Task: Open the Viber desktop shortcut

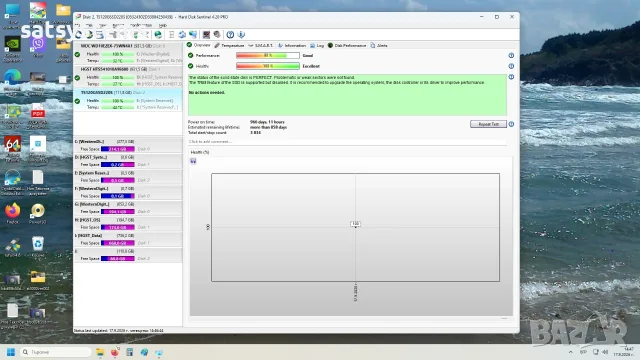Action: pyautogui.click(x=38, y=46)
